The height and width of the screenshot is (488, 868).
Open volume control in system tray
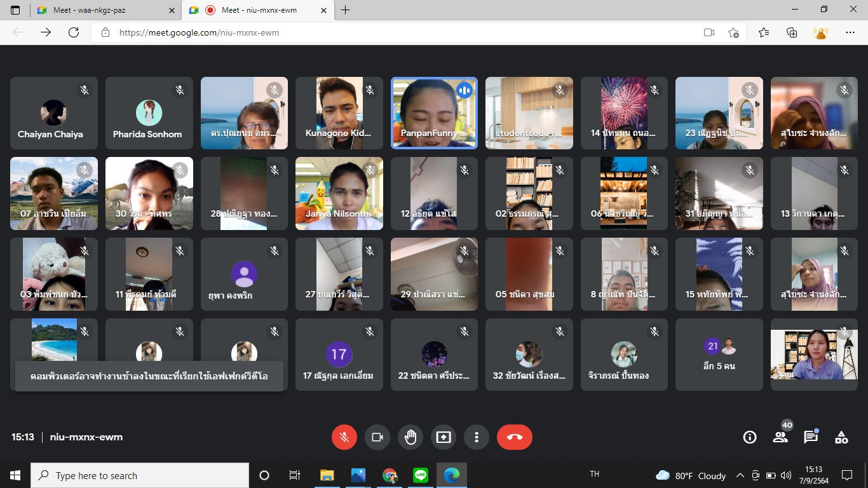point(786,475)
